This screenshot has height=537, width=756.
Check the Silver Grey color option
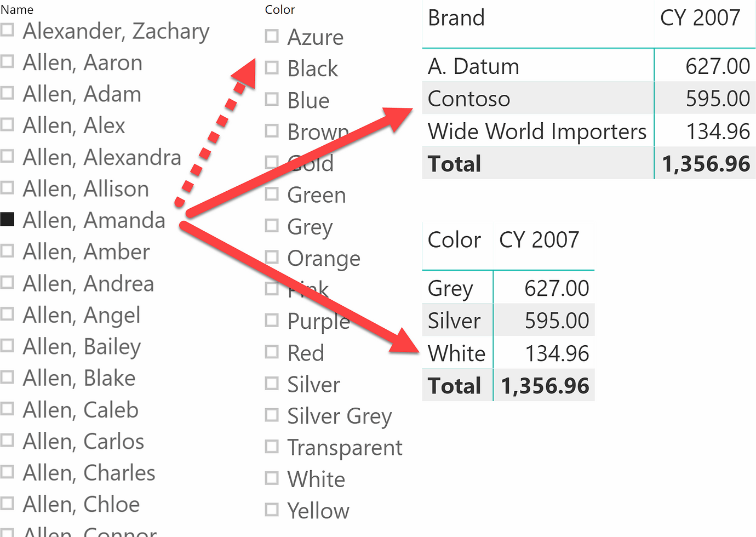(272, 415)
